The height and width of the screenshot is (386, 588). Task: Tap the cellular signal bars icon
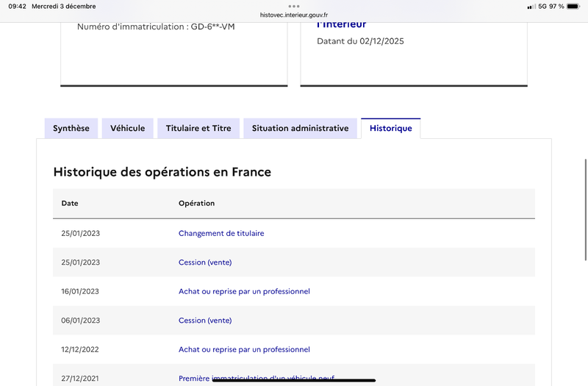tap(531, 7)
